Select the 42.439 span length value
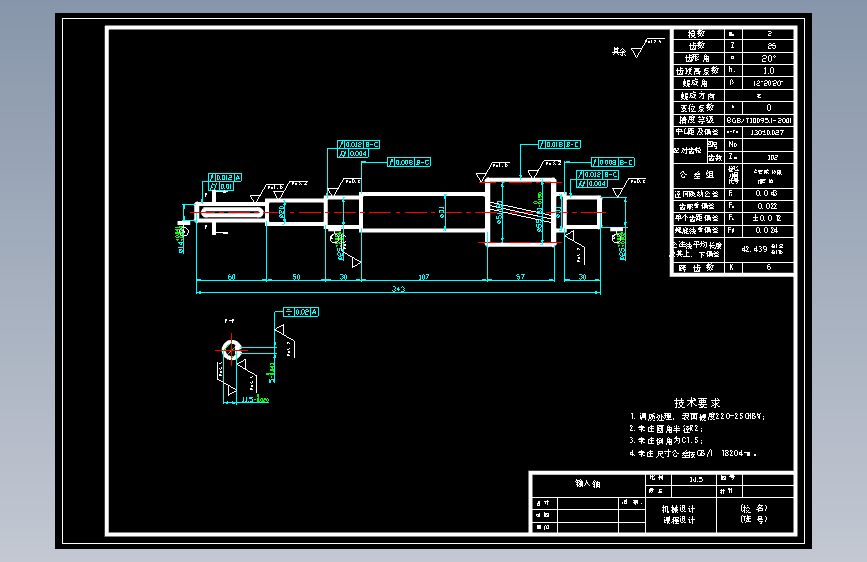This screenshot has width=867, height=562. pyautogui.click(x=754, y=249)
